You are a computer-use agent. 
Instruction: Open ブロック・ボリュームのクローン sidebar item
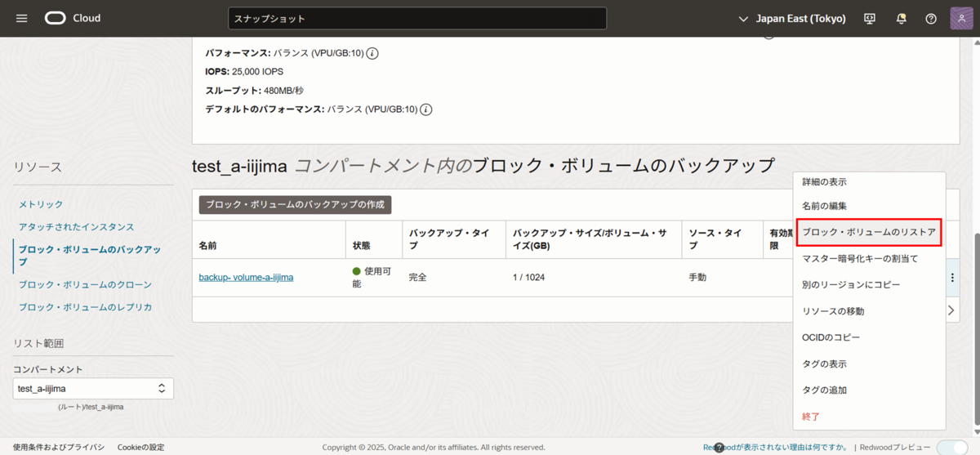(x=86, y=284)
